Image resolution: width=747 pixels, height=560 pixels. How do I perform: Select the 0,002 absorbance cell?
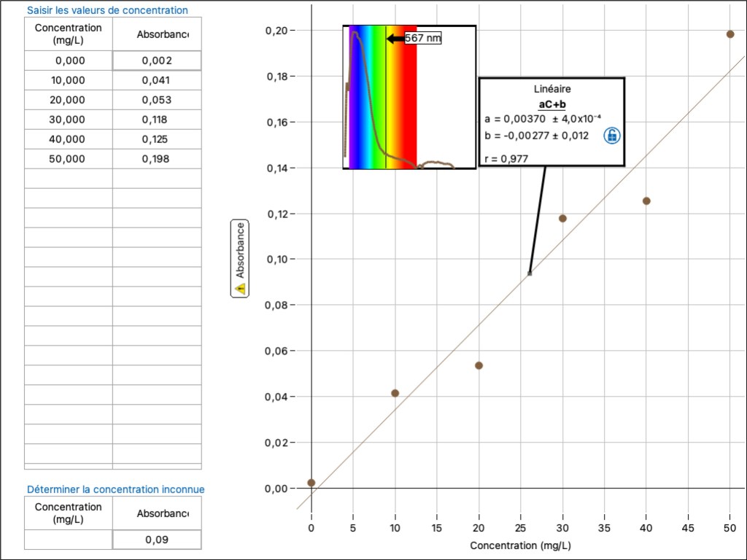pos(156,61)
